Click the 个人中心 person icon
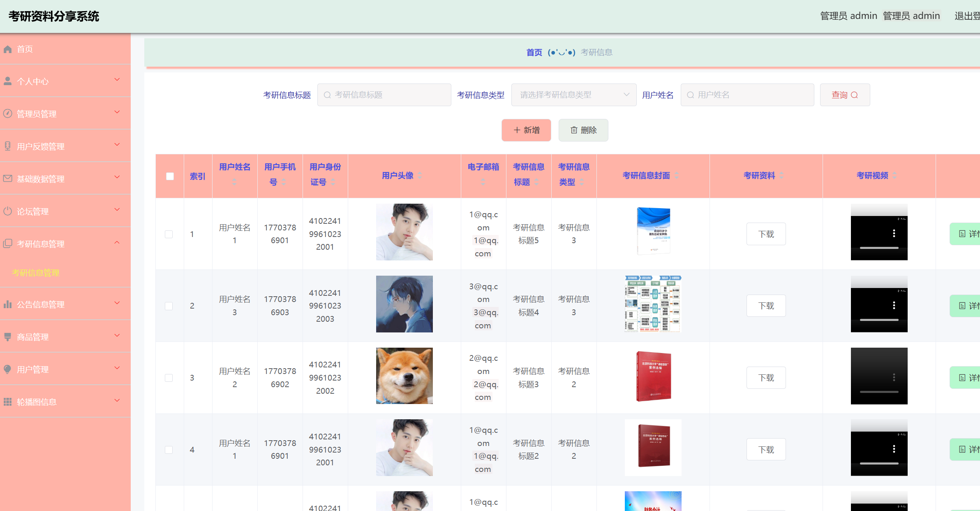 click(x=7, y=81)
